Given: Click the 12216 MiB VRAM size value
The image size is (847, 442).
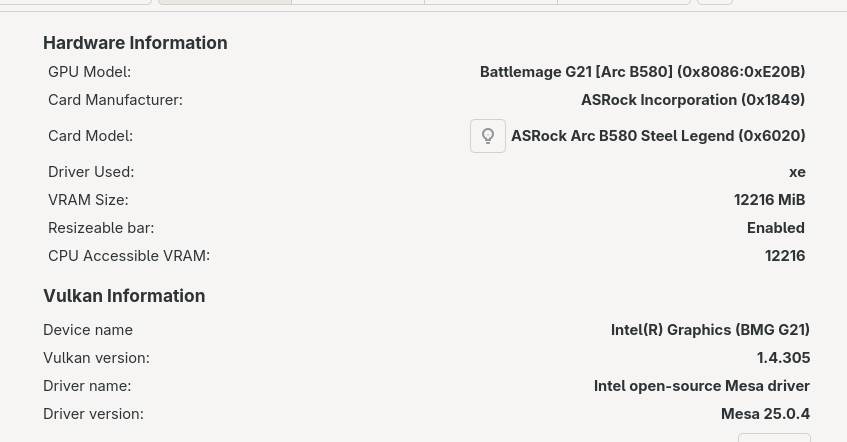Looking at the screenshot, I should pyautogui.click(x=769, y=200).
